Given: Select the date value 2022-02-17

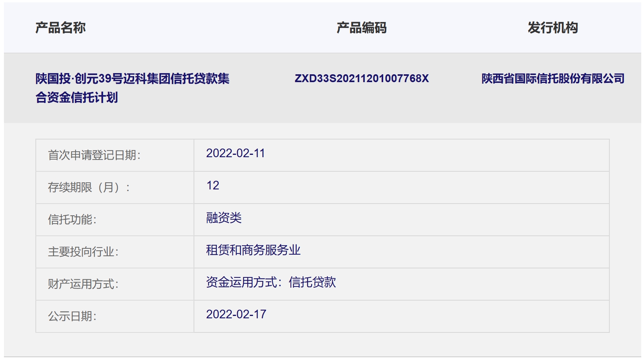Looking at the screenshot, I should 236,314.
